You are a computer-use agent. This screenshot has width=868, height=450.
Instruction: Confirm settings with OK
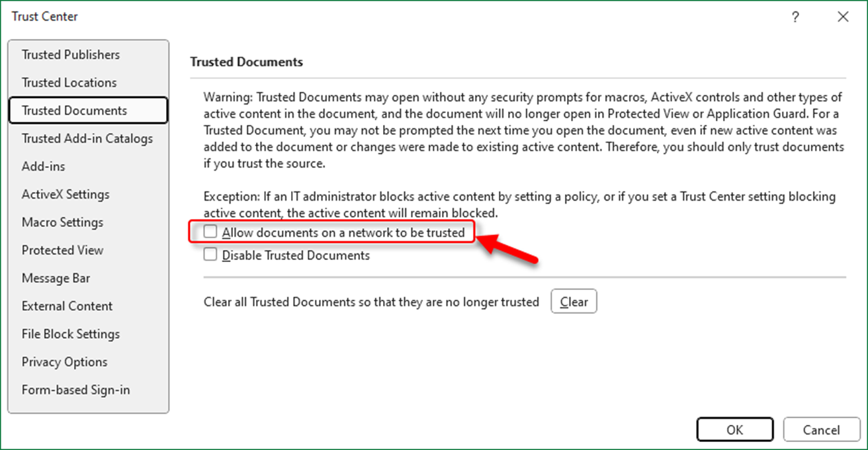pyautogui.click(x=734, y=429)
